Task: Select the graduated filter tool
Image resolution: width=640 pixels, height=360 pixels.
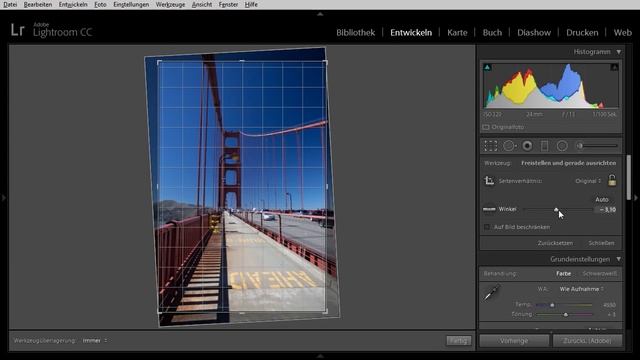Action: coord(544,146)
